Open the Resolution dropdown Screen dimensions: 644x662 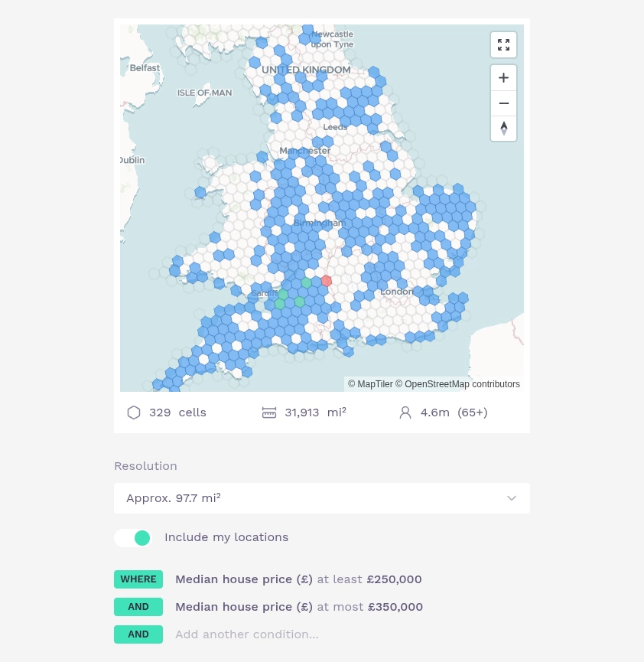[x=322, y=498]
